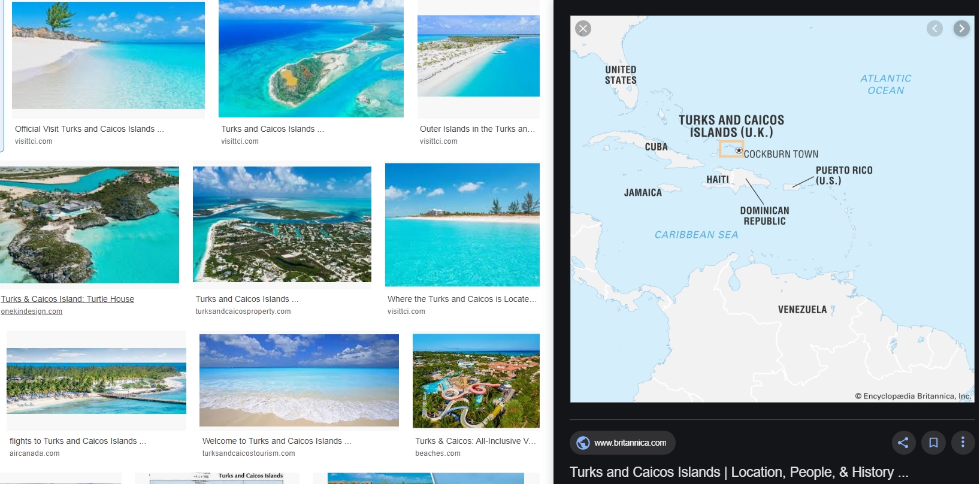Select the beaches.com All-Inclusive waterpark thumbnail
This screenshot has height=484, width=980.
[x=476, y=380]
